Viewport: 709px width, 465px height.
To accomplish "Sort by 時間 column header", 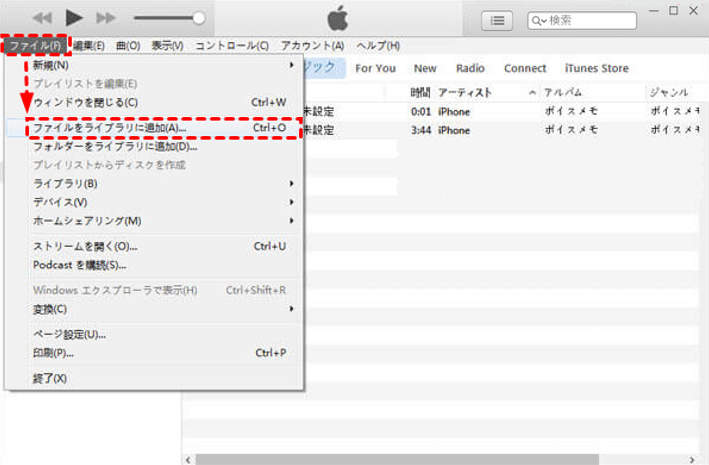I will (420, 93).
